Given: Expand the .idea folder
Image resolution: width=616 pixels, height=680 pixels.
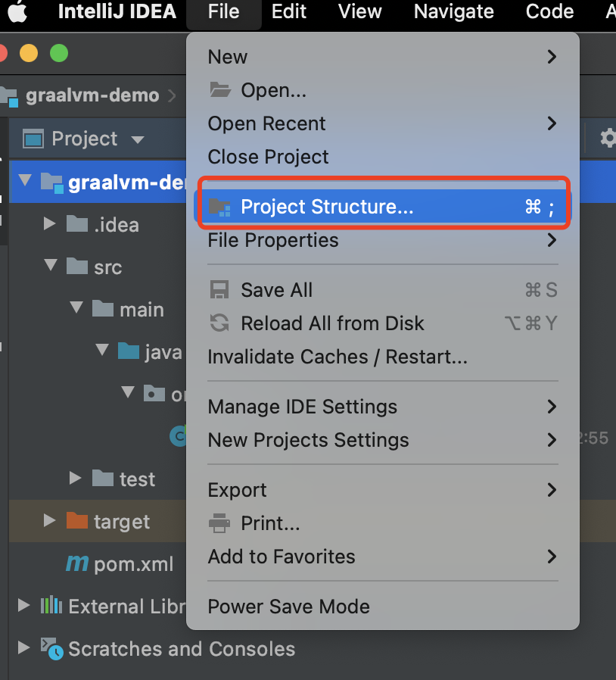Looking at the screenshot, I should [x=49, y=224].
